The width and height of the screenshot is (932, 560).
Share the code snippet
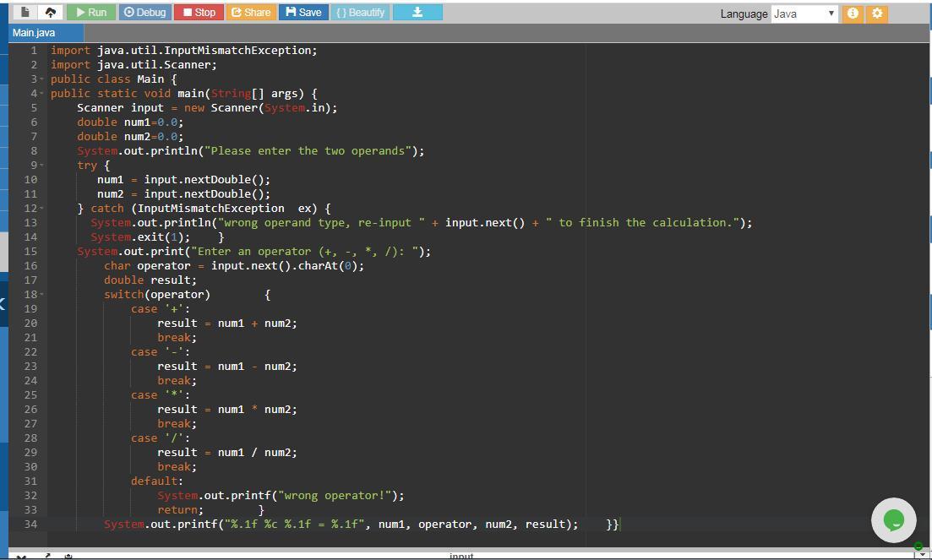point(251,13)
